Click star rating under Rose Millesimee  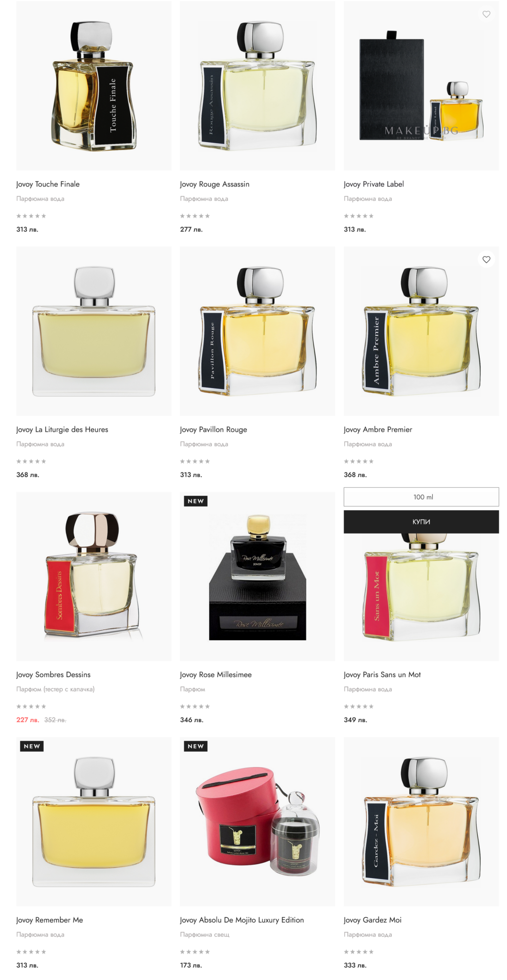pyautogui.click(x=195, y=706)
